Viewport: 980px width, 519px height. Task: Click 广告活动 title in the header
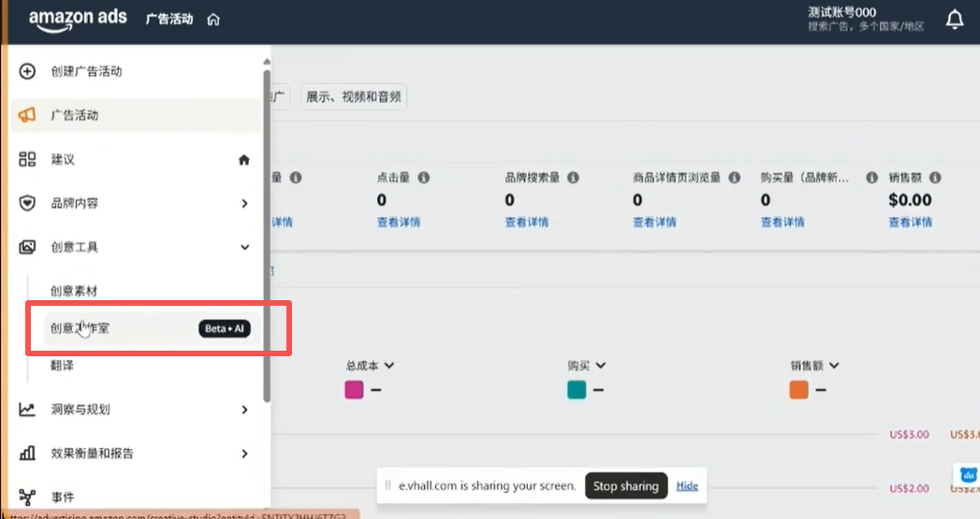tap(169, 20)
